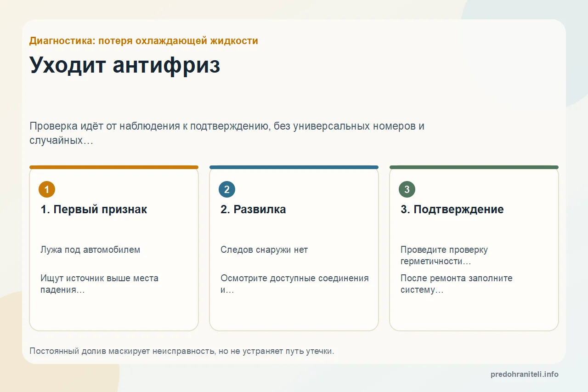The height and width of the screenshot is (392, 588).
Task: Click the card title "2. Развилка"
Action: click(x=253, y=210)
